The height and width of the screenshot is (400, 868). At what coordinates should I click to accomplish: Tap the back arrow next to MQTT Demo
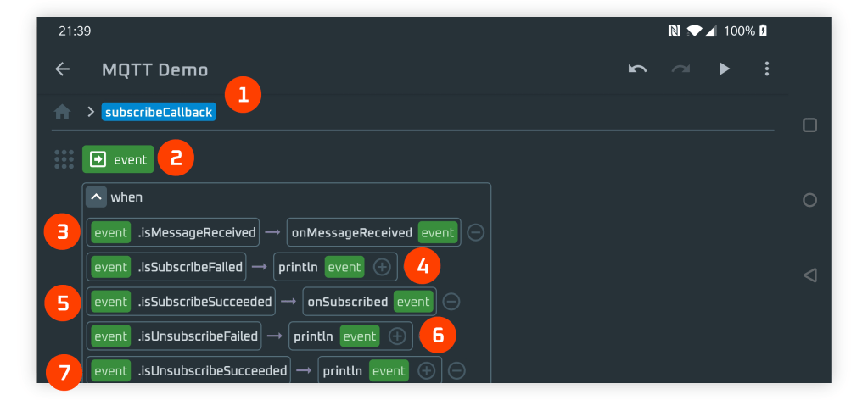(62, 69)
